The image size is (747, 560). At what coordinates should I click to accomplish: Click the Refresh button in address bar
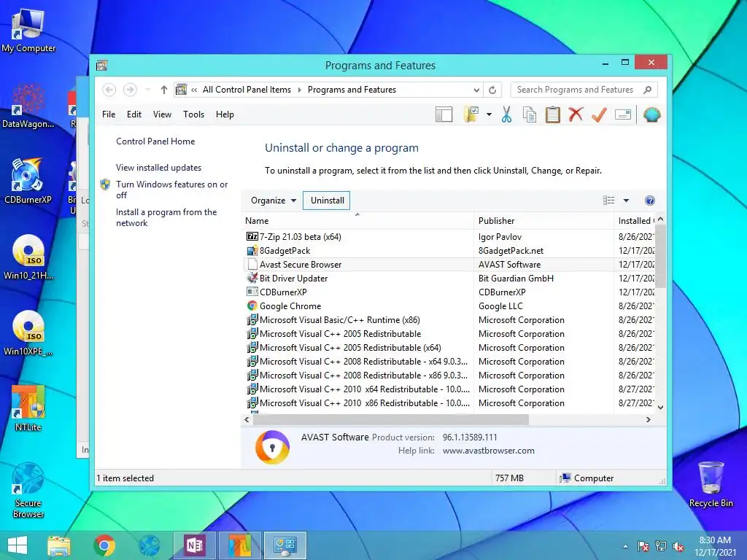(x=492, y=90)
